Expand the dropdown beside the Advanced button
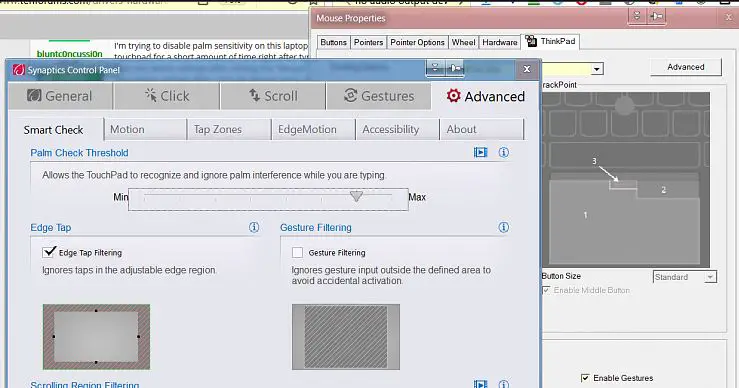This screenshot has height=388, width=739. coord(597,69)
